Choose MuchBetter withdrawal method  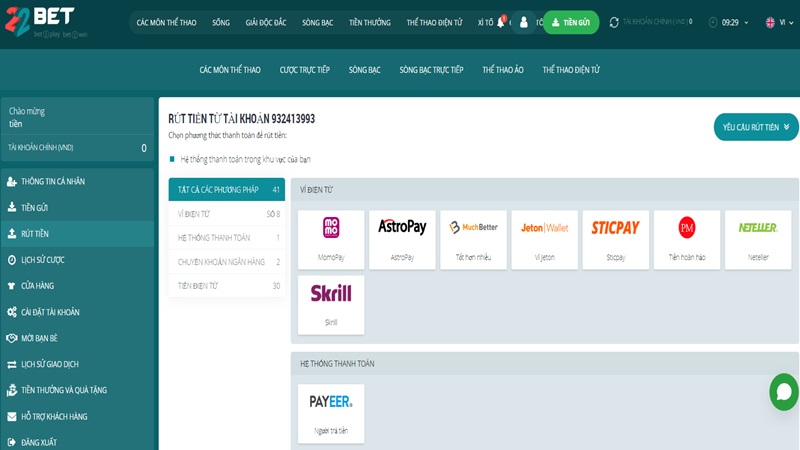pyautogui.click(x=473, y=239)
